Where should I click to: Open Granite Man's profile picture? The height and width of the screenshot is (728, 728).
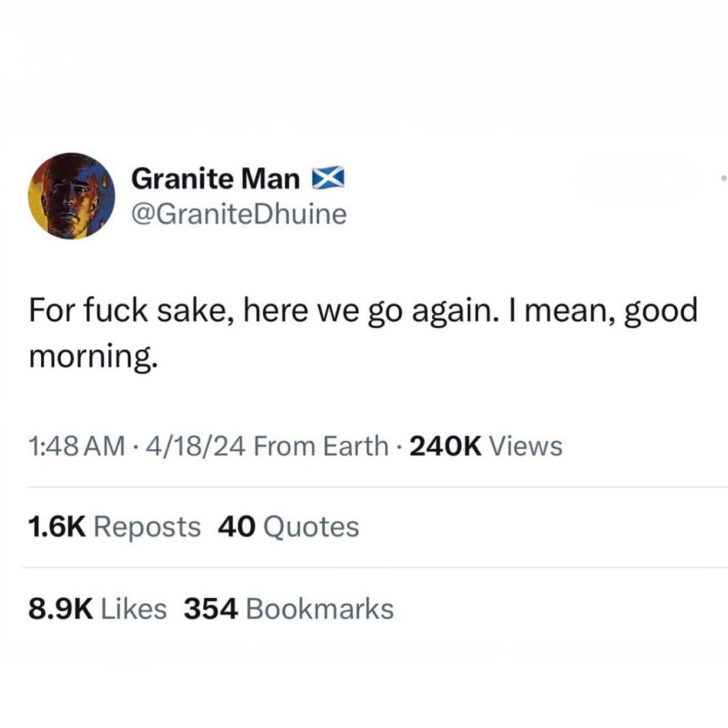tap(71, 195)
